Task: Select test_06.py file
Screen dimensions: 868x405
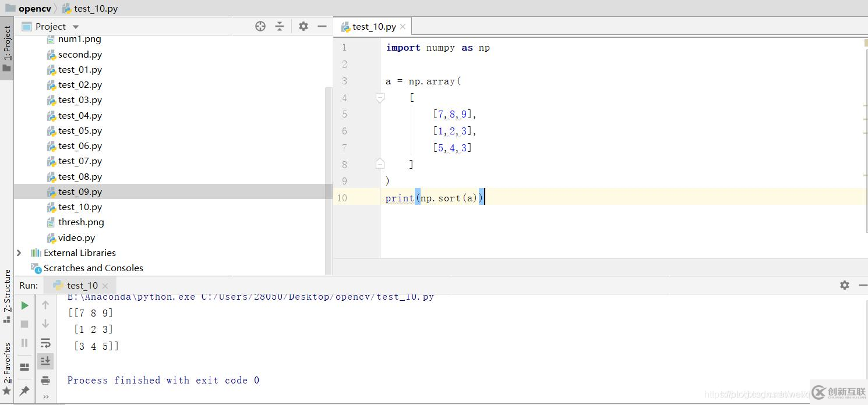Action: click(80, 145)
